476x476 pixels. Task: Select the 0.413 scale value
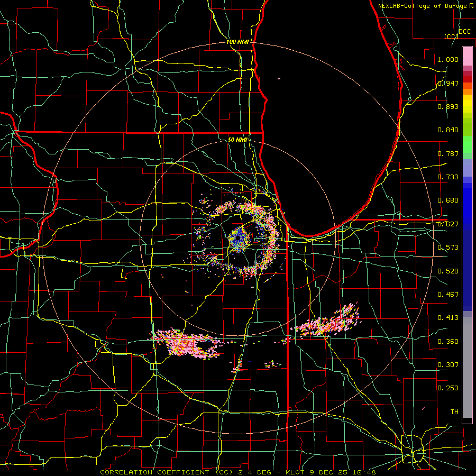click(x=448, y=318)
